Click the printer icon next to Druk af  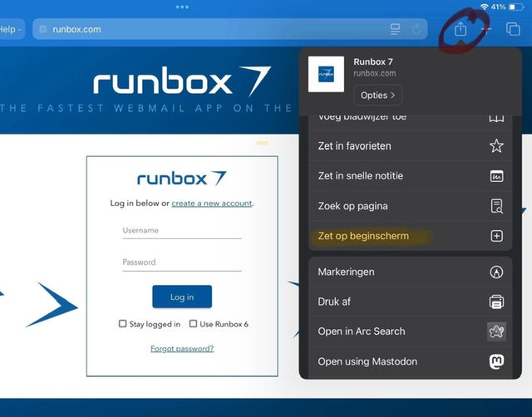point(496,302)
